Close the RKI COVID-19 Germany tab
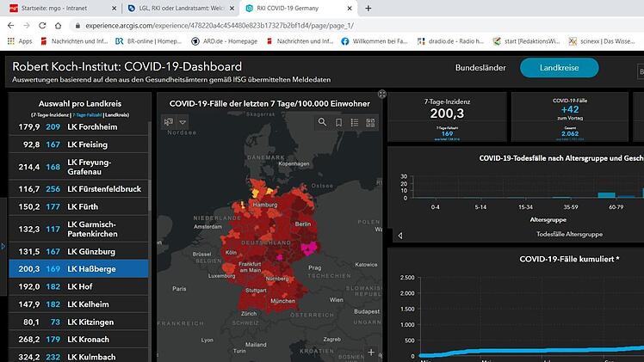Screen dimensions: 644x362 350,9
